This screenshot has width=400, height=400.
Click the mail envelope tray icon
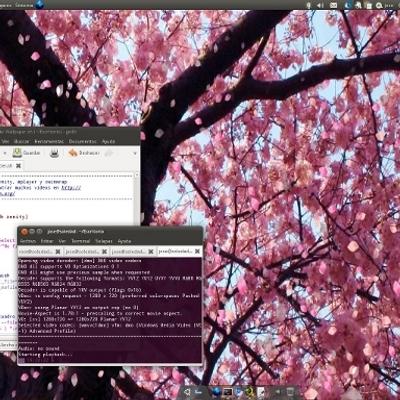click(333, 5)
